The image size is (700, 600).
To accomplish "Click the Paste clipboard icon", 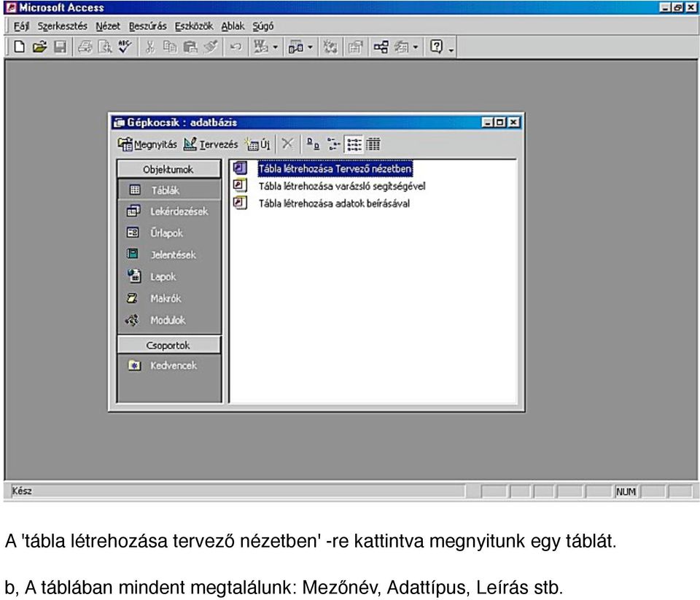I will pos(190,47).
